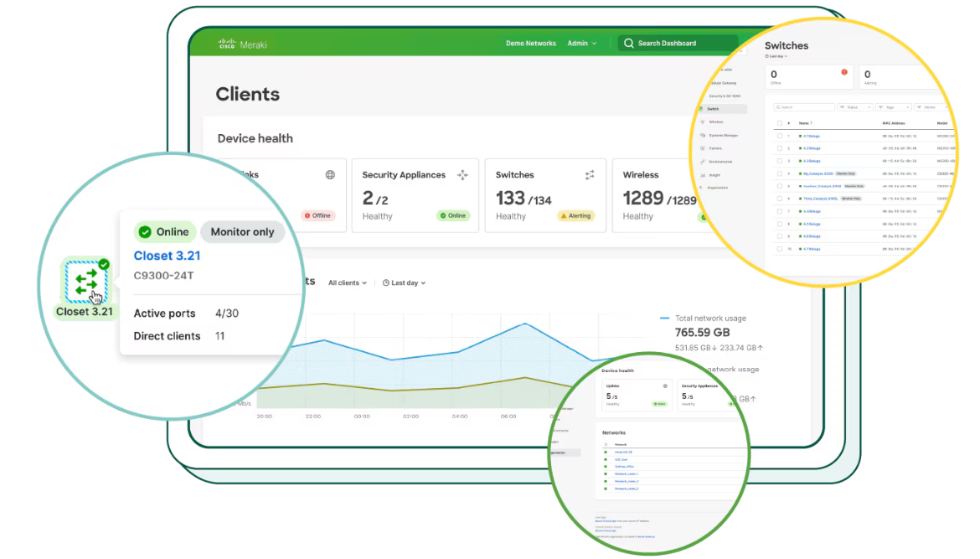
Task: Open the Last day dropdown under the Switches title
Action: tap(776, 56)
